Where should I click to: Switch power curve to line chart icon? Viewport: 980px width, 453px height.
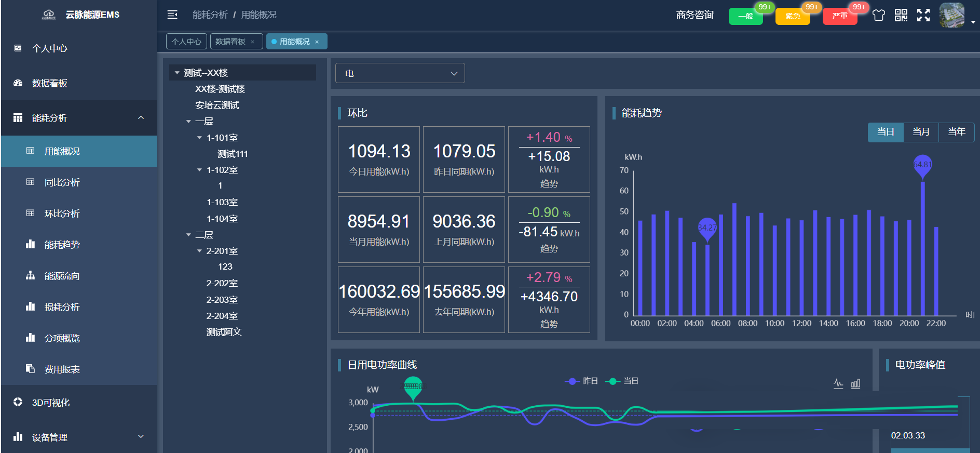[838, 384]
